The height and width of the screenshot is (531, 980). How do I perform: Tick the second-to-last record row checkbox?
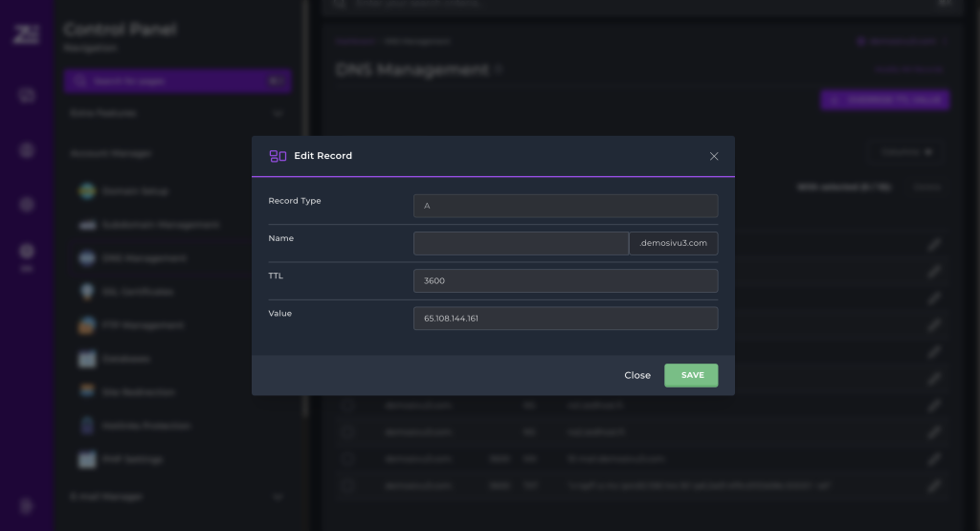click(347, 459)
